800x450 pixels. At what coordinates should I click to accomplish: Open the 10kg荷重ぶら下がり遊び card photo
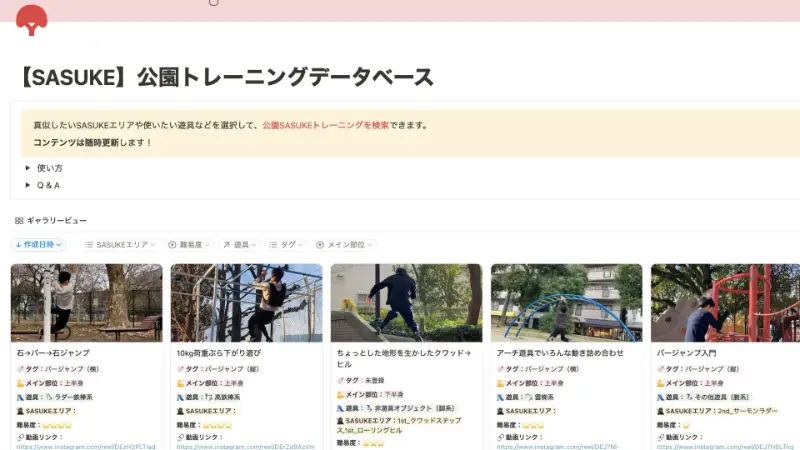pyautogui.click(x=247, y=302)
